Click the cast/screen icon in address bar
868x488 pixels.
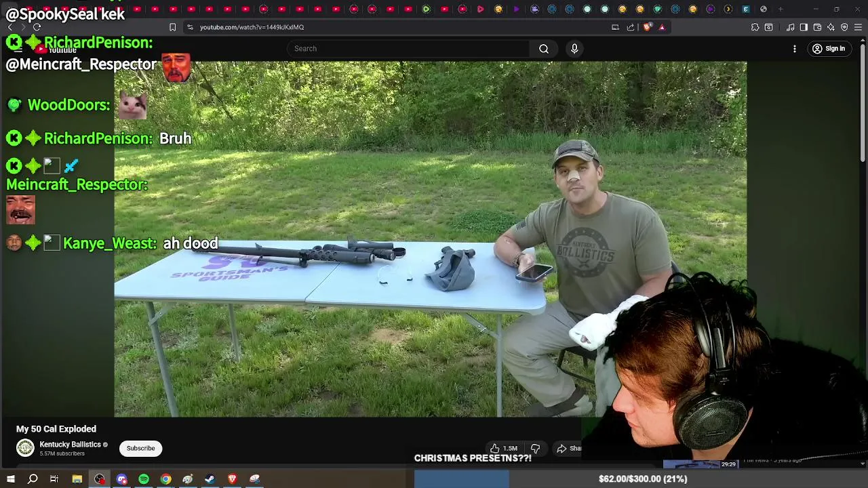point(615,27)
